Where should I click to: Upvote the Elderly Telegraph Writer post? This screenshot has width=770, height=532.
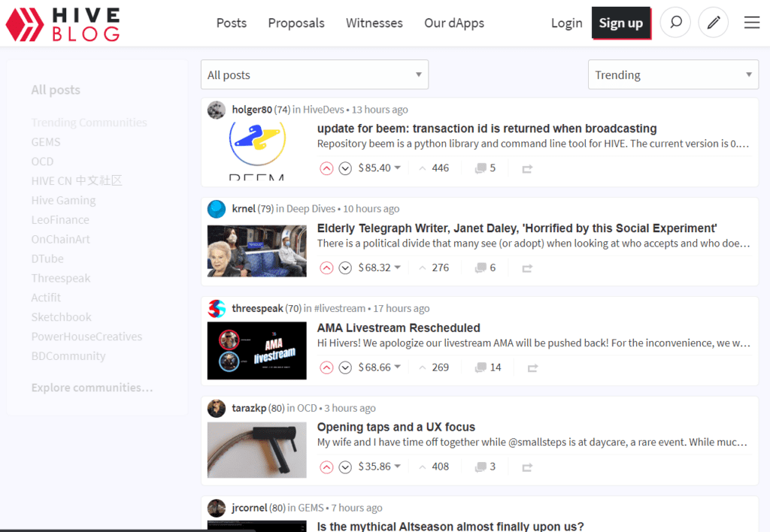(326, 268)
